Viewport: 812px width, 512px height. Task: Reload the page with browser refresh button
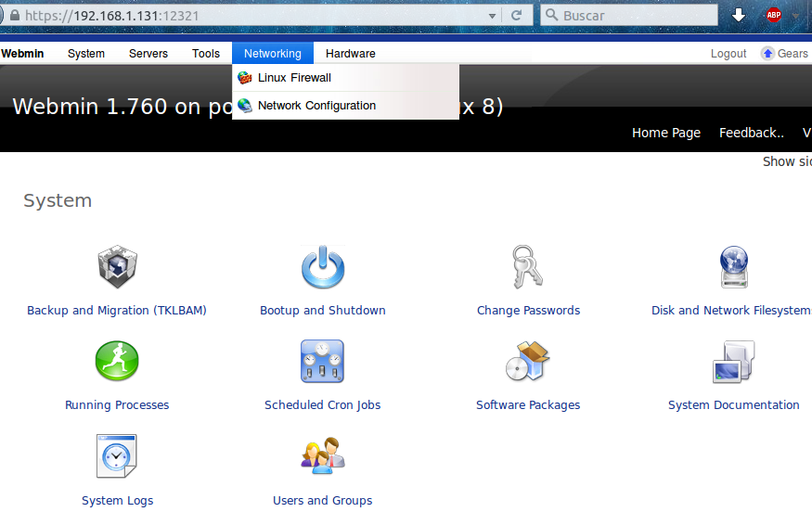click(x=516, y=16)
